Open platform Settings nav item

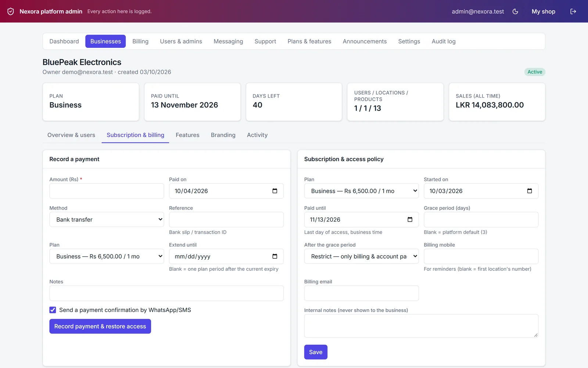point(409,41)
